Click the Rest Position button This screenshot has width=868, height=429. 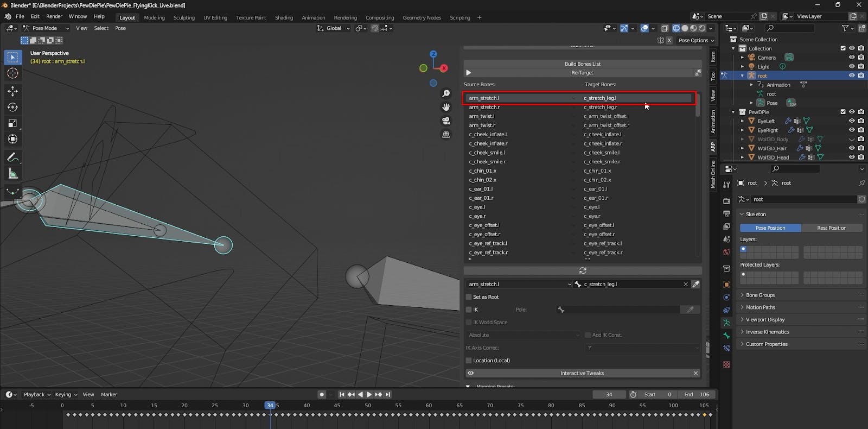(831, 228)
